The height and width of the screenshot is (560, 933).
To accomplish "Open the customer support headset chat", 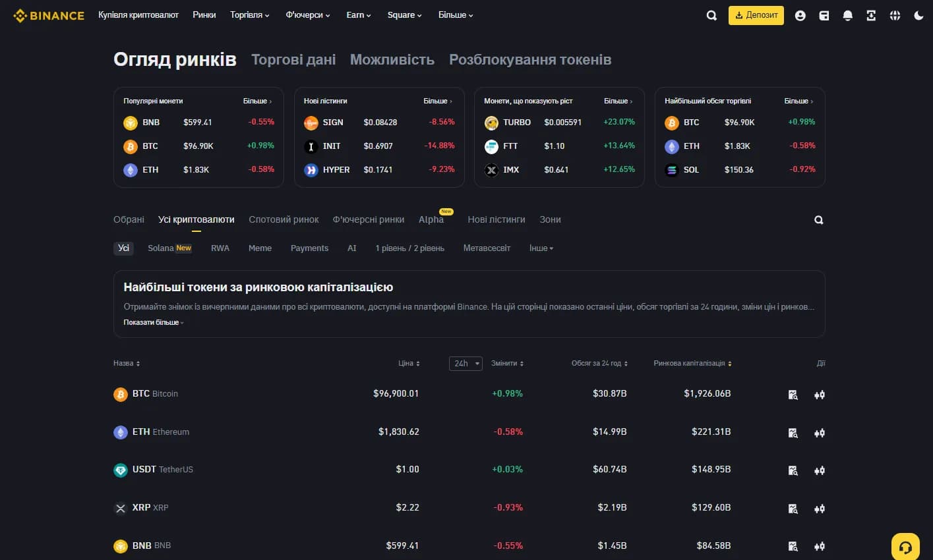I will point(905,547).
